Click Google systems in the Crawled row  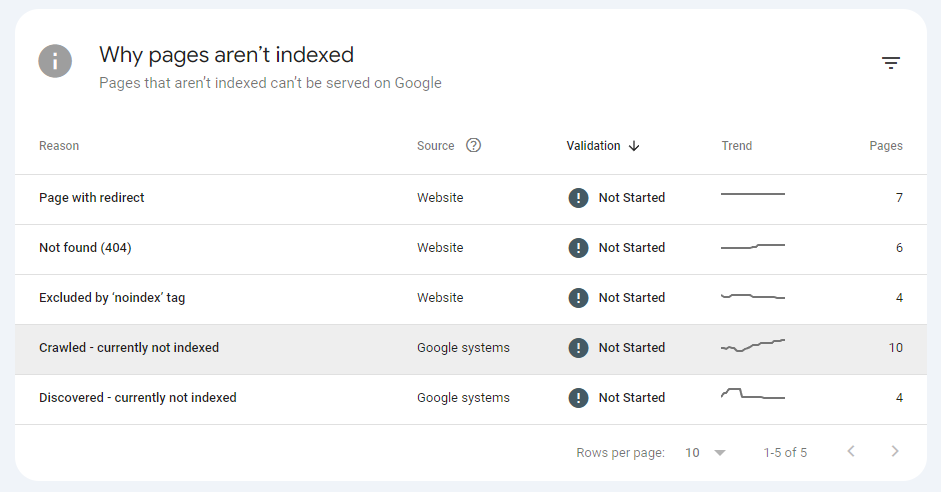[463, 347]
